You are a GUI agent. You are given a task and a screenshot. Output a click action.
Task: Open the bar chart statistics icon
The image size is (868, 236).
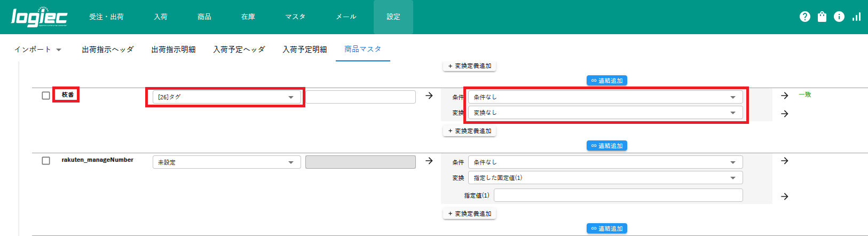tap(856, 17)
